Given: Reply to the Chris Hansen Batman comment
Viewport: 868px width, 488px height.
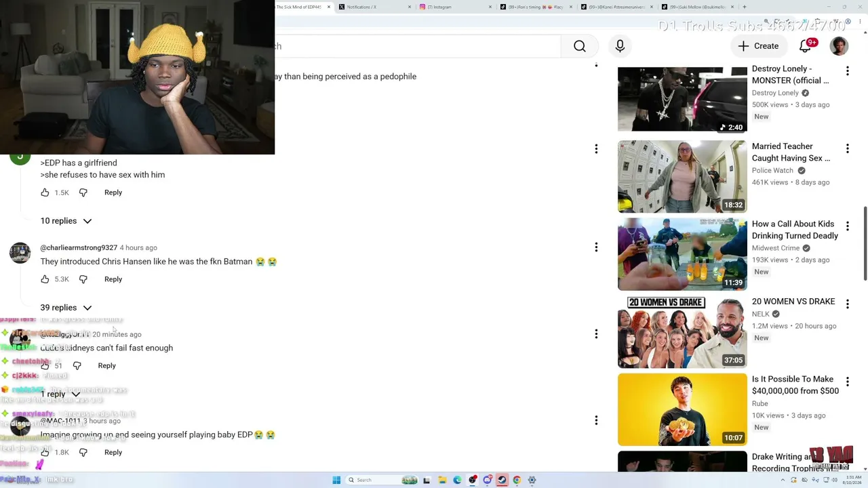Looking at the screenshot, I should pos(113,279).
